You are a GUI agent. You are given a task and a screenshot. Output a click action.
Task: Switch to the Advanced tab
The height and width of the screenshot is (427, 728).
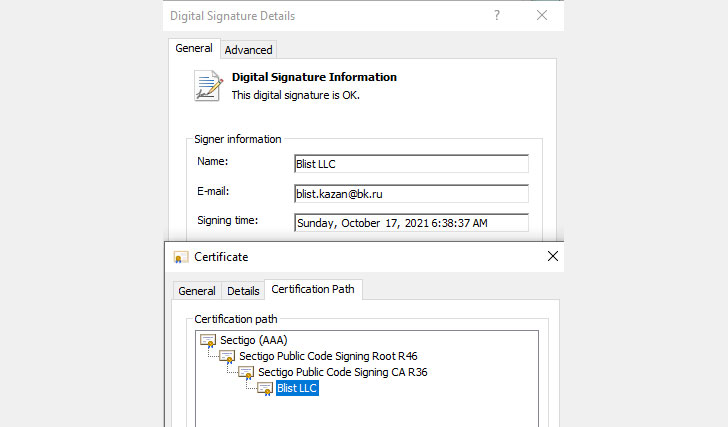point(248,49)
